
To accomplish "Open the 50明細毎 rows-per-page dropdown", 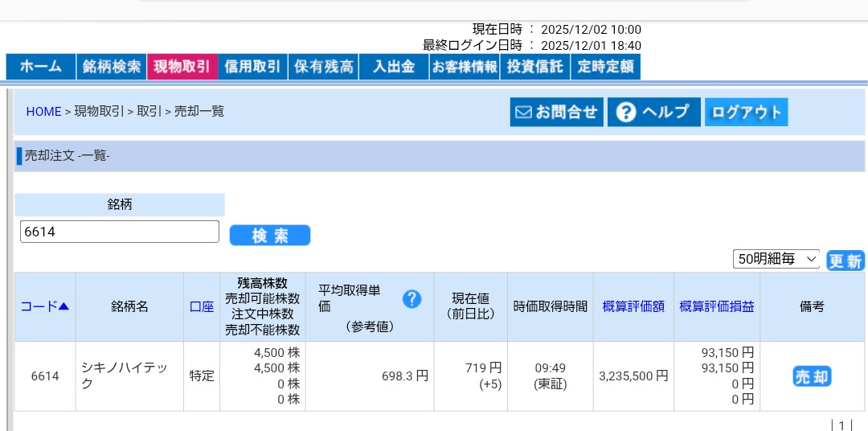I will [x=776, y=259].
